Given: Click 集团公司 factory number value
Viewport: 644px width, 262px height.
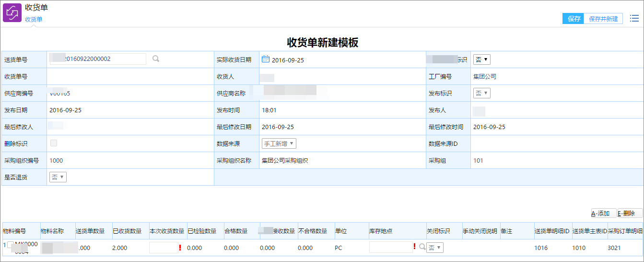Looking at the screenshot, I should click(485, 76).
